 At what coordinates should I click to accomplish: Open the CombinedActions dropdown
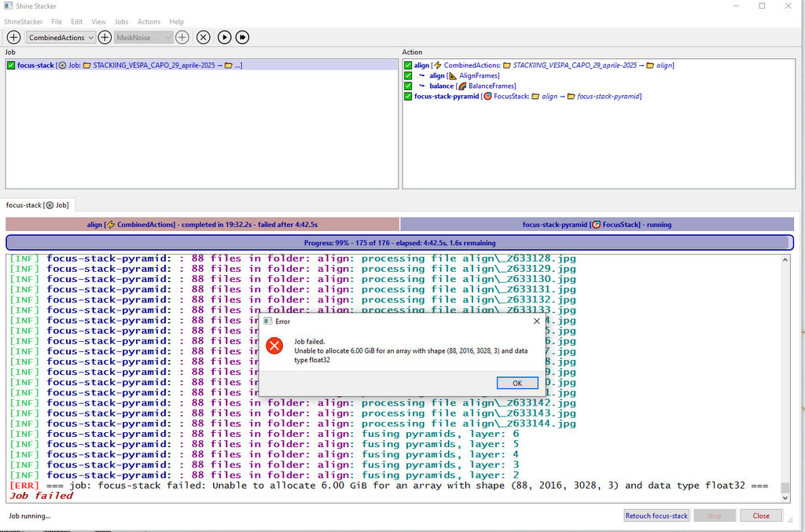click(61, 37)
